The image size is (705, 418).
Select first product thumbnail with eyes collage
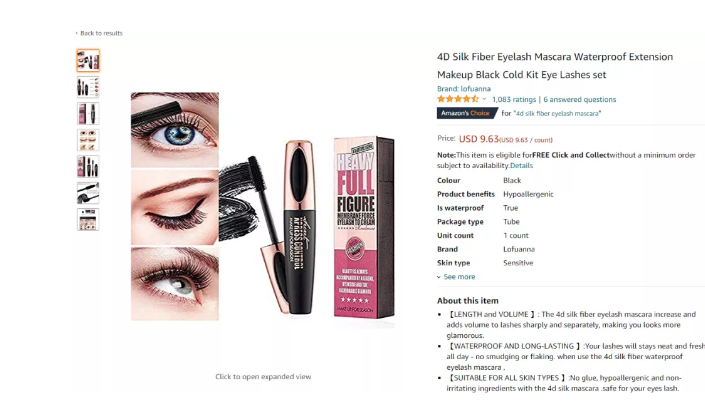point(88,61)
